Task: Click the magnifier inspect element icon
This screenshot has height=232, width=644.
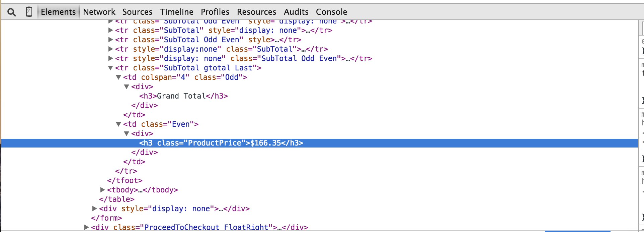Action: (12, 12)
